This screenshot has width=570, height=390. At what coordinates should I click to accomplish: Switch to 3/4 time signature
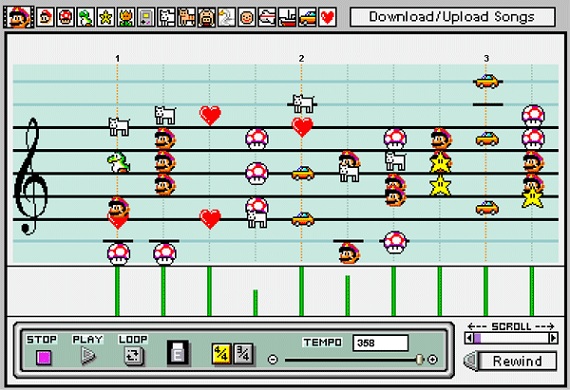pyautogui.click(x=243, y=354)
